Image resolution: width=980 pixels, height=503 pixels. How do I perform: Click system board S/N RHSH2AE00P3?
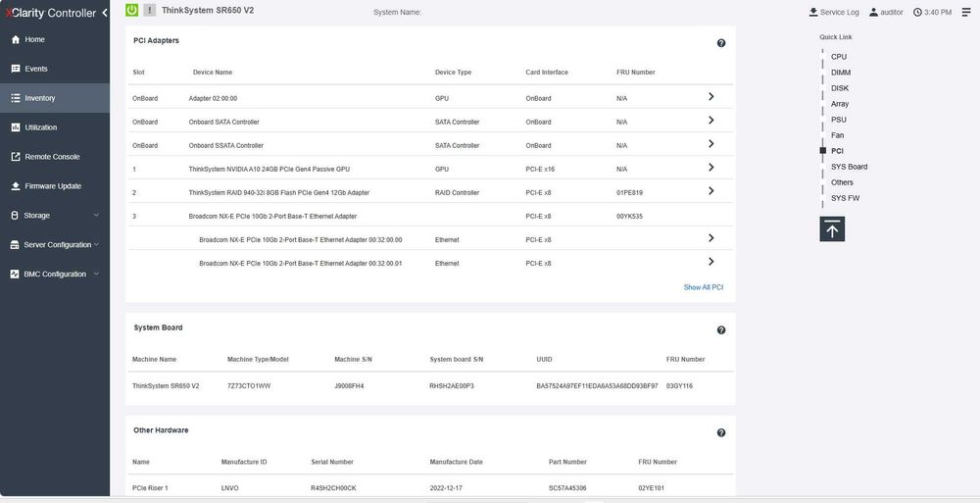tap(451, 386)
